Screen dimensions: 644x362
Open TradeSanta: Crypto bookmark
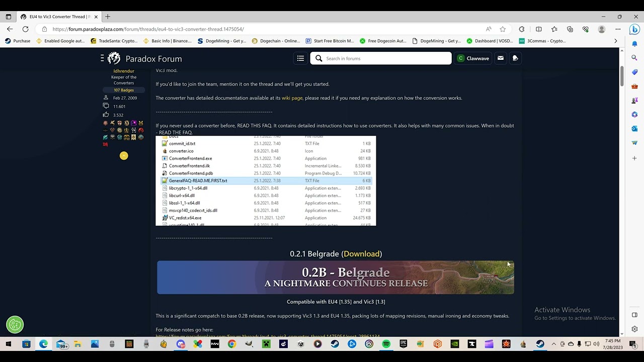(114, 41)
